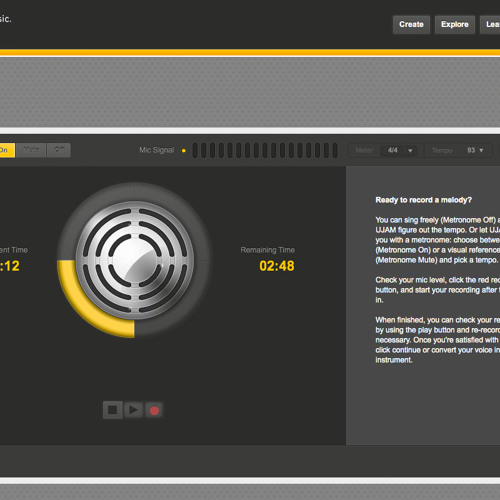Click the "Ready to record a melody?" heading
Viewport: 500px width, 500px height.
pos(424,200)
